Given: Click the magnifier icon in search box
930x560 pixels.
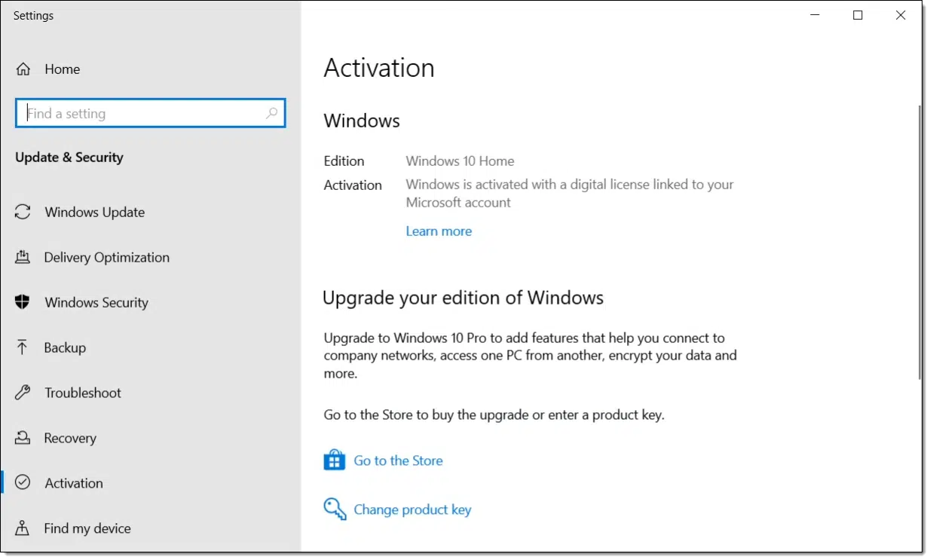Looking at the screenshot, I should tap(272, 113).
